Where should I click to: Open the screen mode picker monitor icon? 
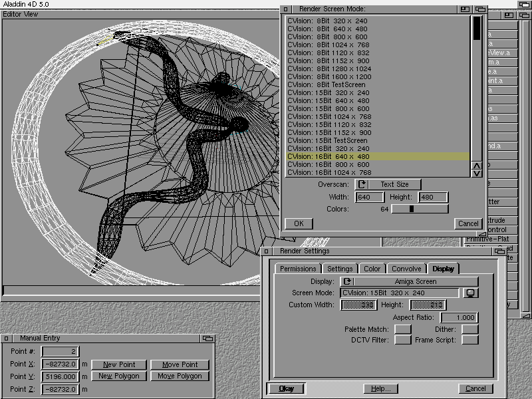tap(471, 293)
